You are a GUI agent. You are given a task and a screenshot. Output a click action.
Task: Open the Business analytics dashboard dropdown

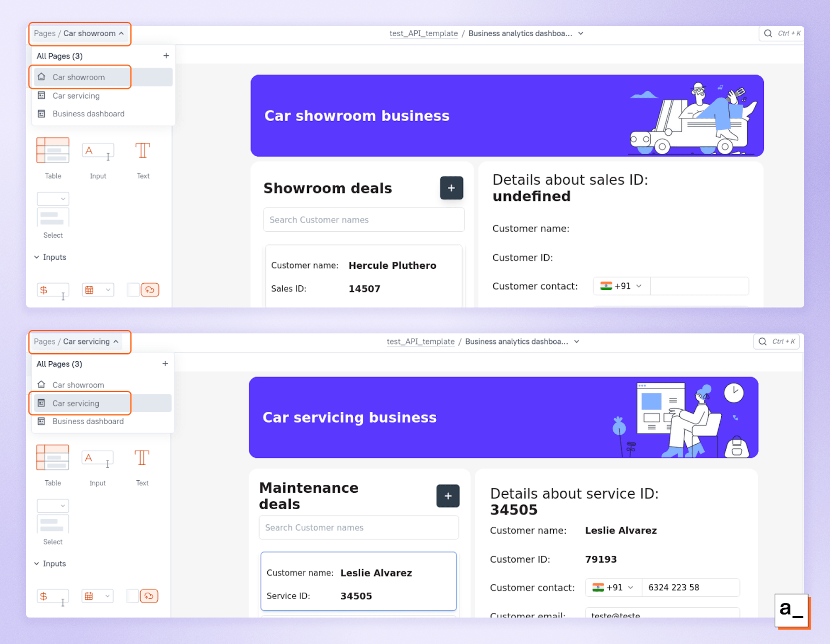click(x=580, y=34)
